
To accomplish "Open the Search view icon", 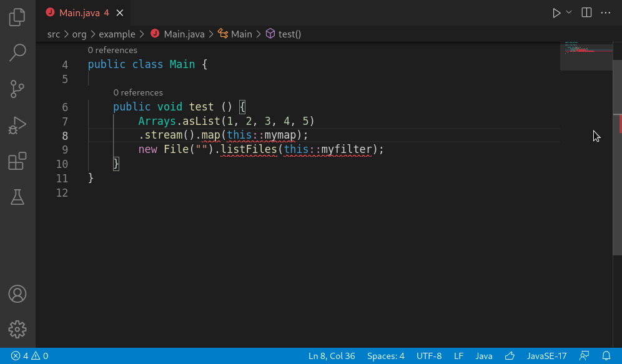I will click(17, 53).
